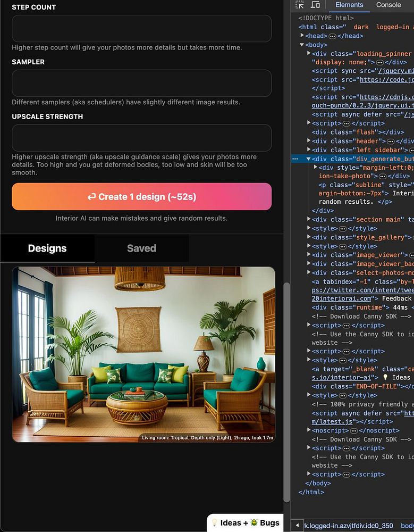The width and height of the screenshot is (414, 532).
Task: Select the p class="subline" row
Action: click(366, 193)
